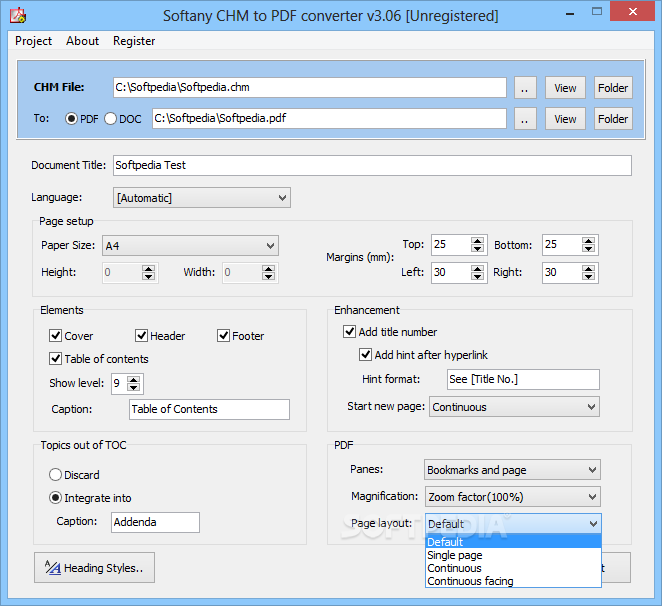Click the Addenda caption field

[155, 522]
